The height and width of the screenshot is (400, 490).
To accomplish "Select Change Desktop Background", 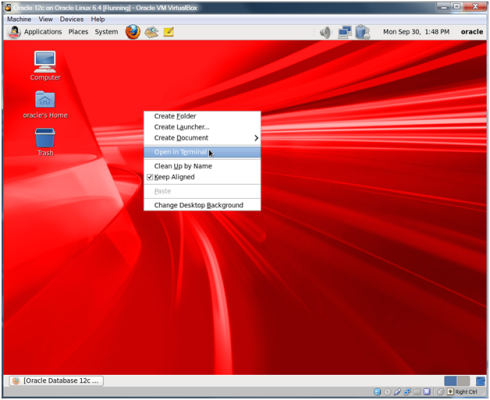I will (x=202, y=205).
